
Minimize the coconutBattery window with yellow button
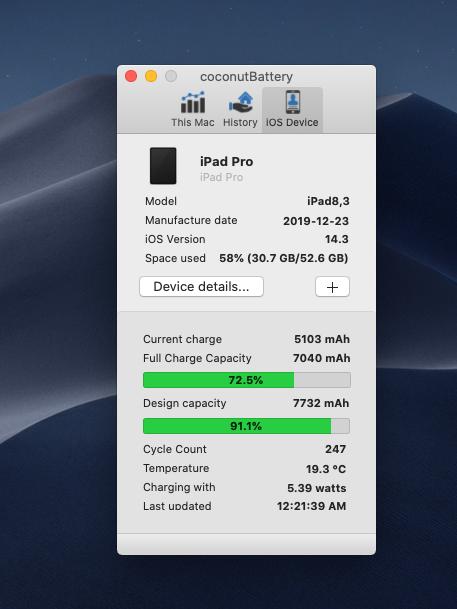click(151, 76)
